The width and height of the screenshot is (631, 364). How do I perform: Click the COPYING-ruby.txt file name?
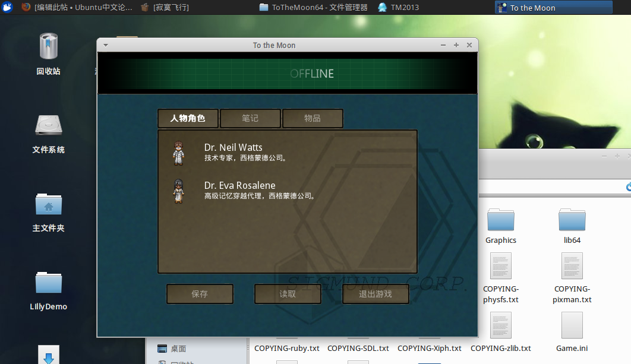coord(287,349)
